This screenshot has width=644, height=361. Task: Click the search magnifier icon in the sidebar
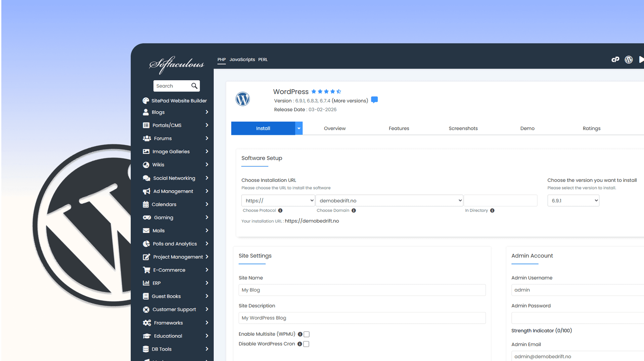(194, 86)
